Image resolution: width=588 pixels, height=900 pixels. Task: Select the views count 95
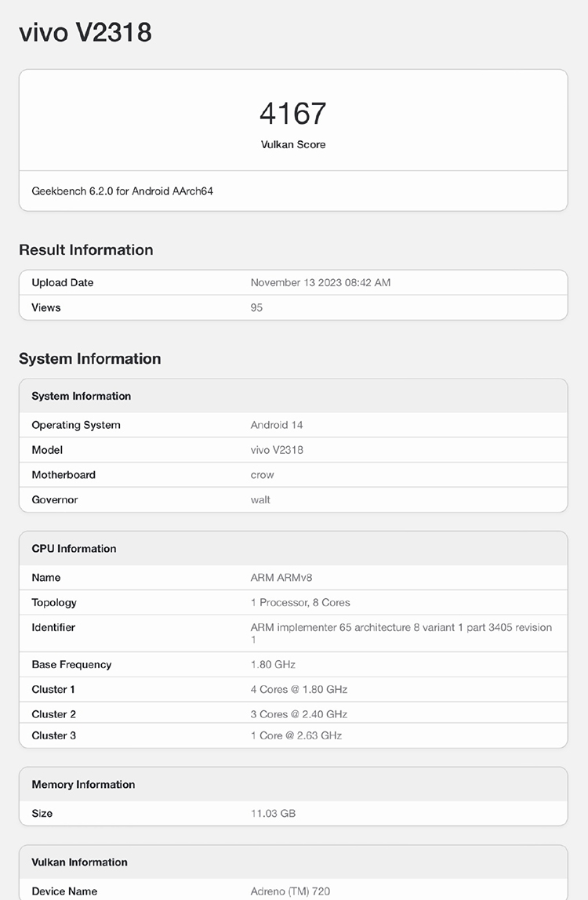tap(256, 307)
